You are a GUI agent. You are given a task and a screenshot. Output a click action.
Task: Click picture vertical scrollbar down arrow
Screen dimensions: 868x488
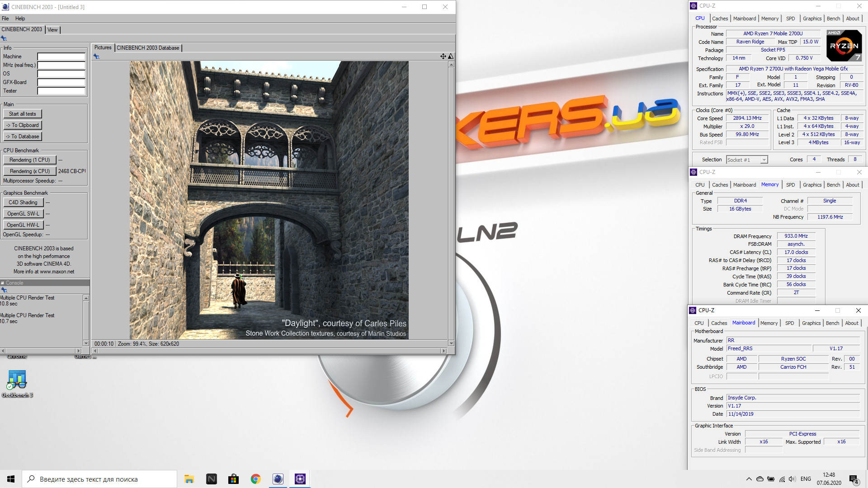point(451,343)
